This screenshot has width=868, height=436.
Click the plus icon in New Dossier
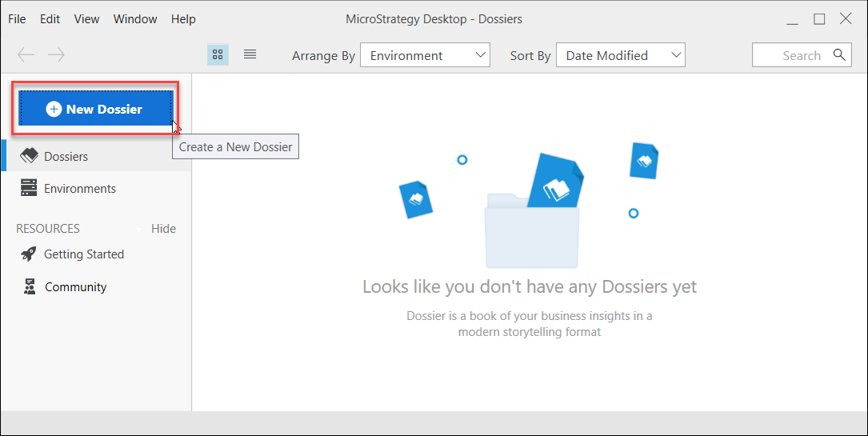54,109
